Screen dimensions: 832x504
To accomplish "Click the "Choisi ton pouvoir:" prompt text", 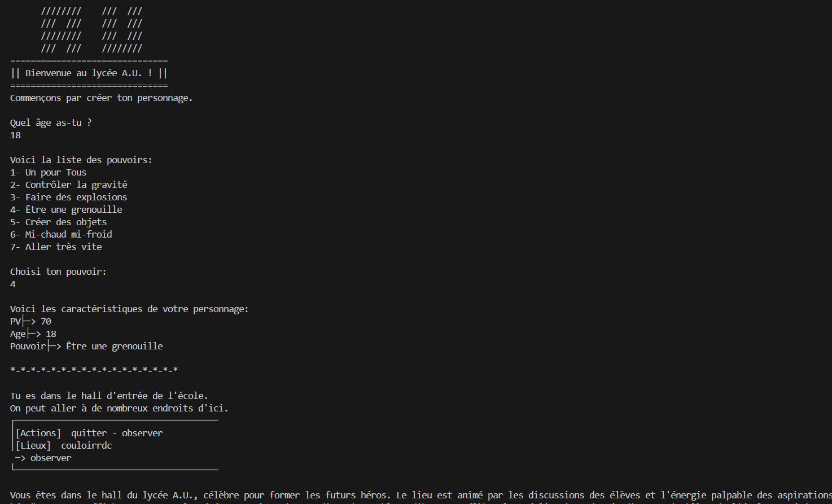I will [58, 271].
